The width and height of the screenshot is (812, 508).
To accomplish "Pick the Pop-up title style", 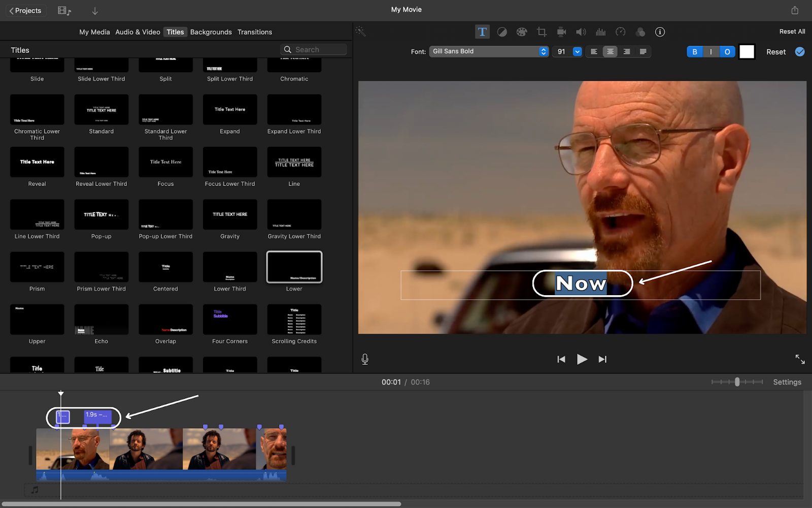I will (101, 214).
